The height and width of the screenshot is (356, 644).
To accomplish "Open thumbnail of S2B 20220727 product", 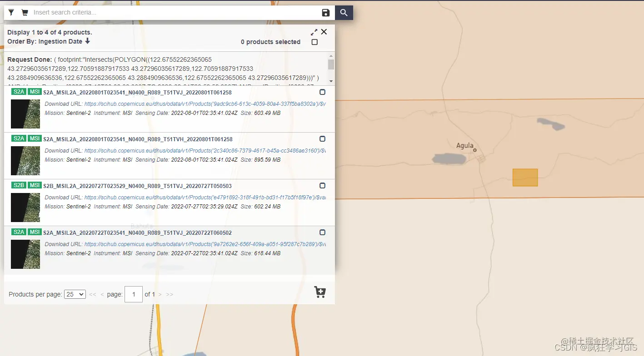I will pyautogui.click(x=25, y=208).
